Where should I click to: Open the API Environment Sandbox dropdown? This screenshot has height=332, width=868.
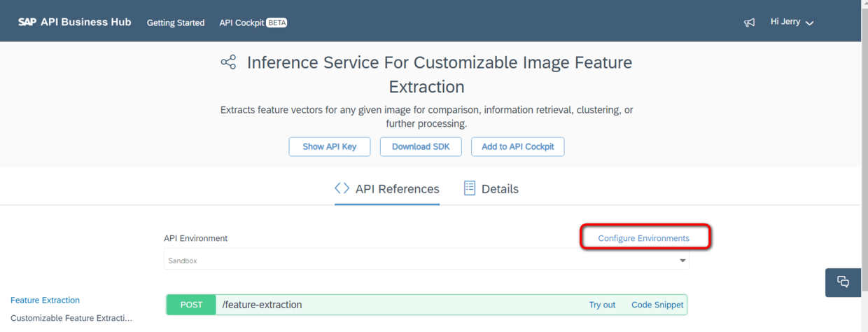(x=426, y=261)
